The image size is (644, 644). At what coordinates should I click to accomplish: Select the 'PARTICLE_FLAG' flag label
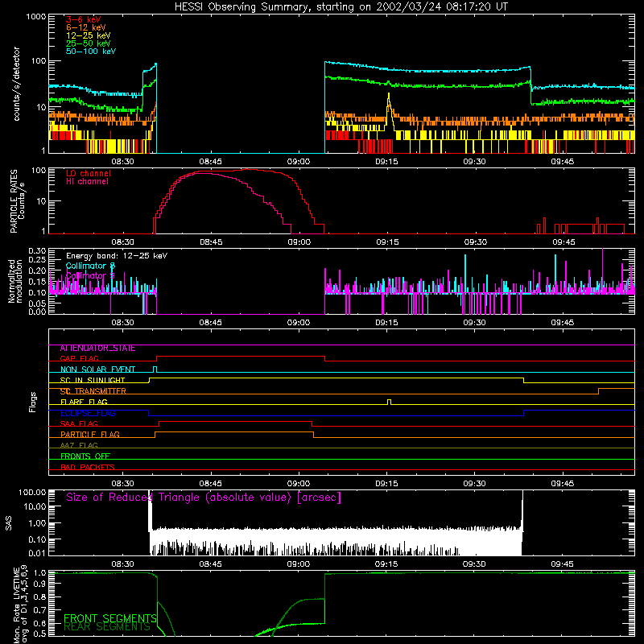tap(90, 435)
